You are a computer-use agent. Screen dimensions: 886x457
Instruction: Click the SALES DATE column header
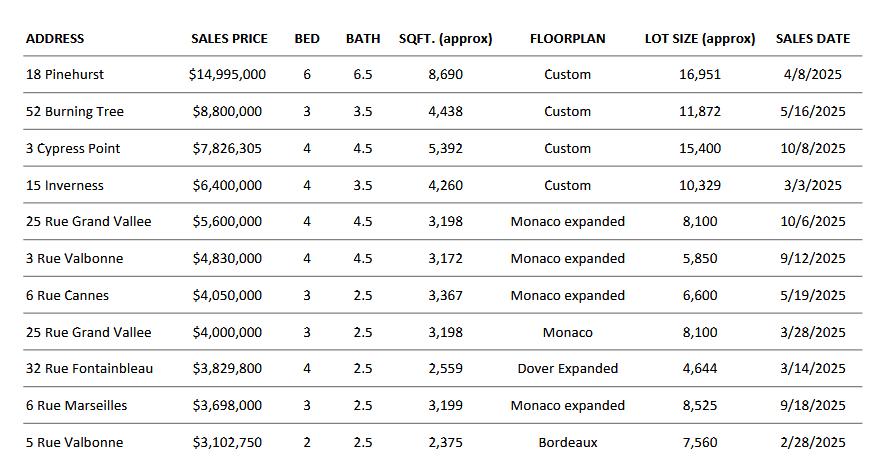813,39
